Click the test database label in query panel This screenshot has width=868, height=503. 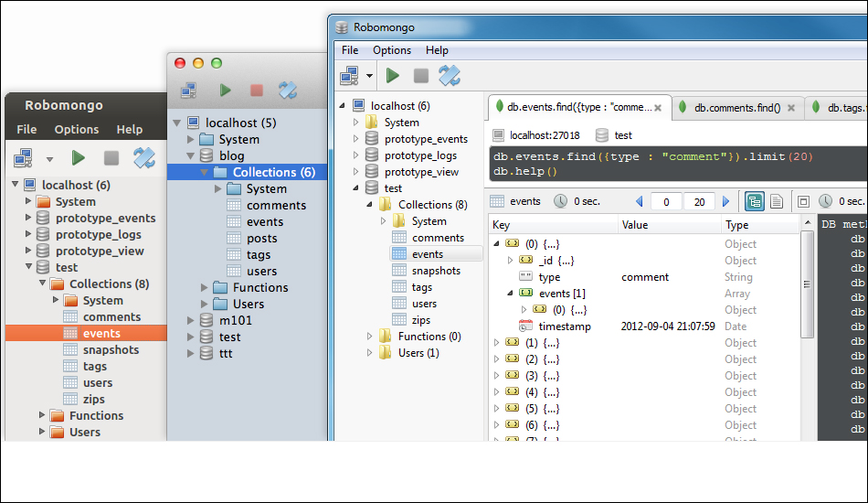point(623,135)
